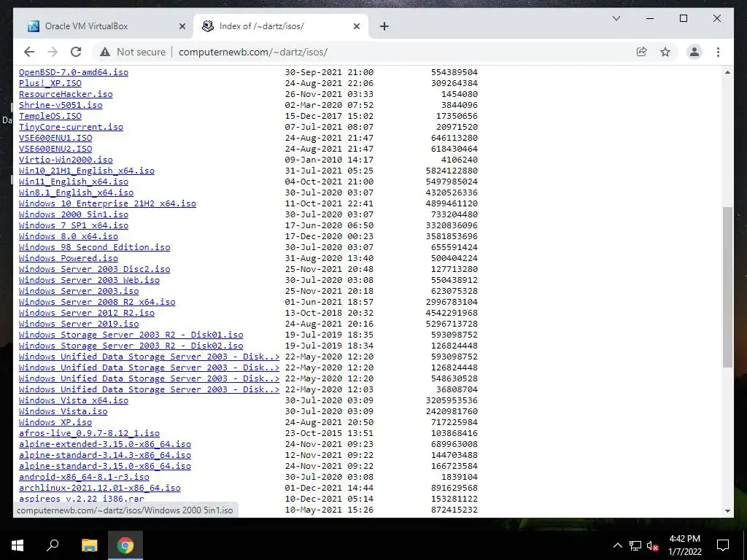The width and height of the screenshot is (747, 560).
Task: Download Windows Server 2003 Disc2.iso
Action: coord(94,270)
